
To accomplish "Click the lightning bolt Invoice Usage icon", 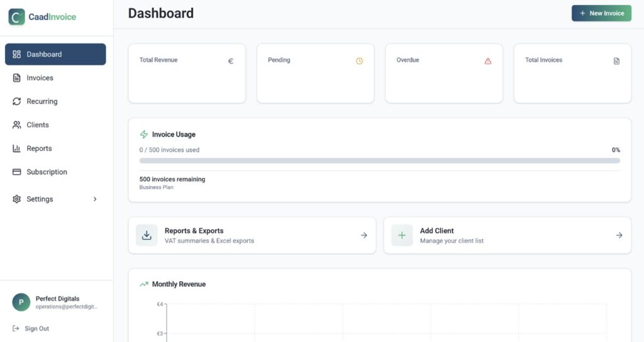I will click(x=144, y=135).
